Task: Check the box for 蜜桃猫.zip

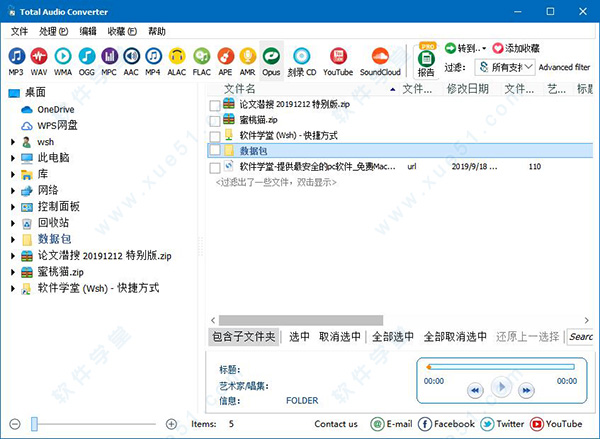Action: [x=215, y=121]
